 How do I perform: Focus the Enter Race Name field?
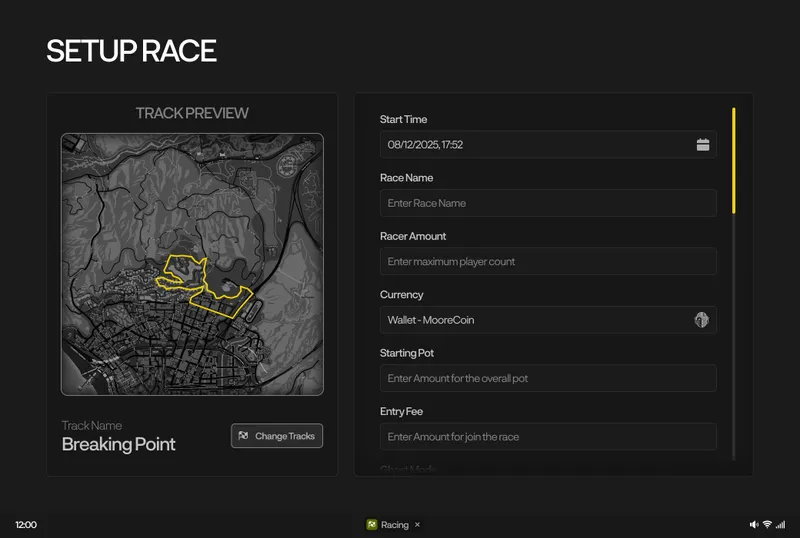(x=548, y=203)
